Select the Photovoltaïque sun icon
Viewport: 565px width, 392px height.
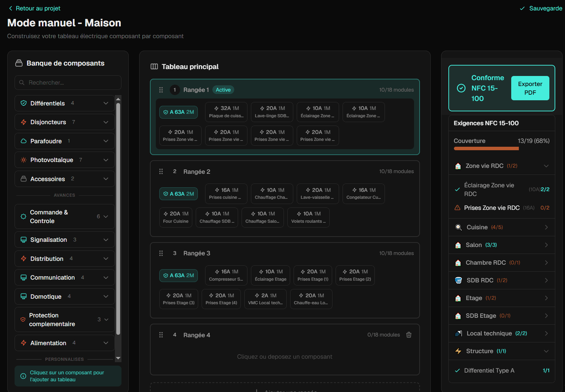pos(24,160)
